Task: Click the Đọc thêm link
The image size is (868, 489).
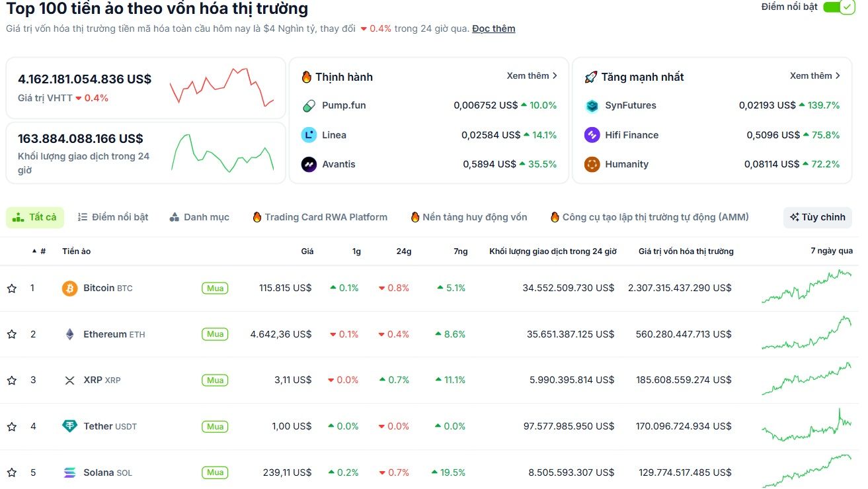Action: coord(493,28)
